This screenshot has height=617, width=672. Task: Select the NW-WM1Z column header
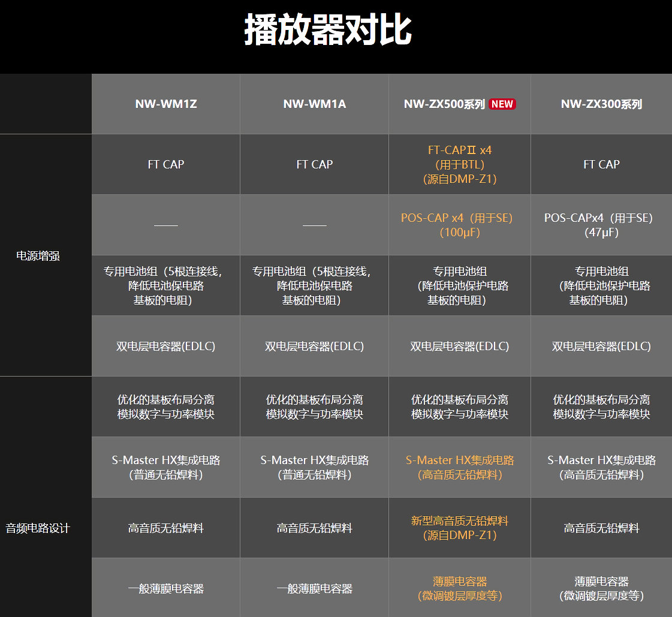[165, 104]
